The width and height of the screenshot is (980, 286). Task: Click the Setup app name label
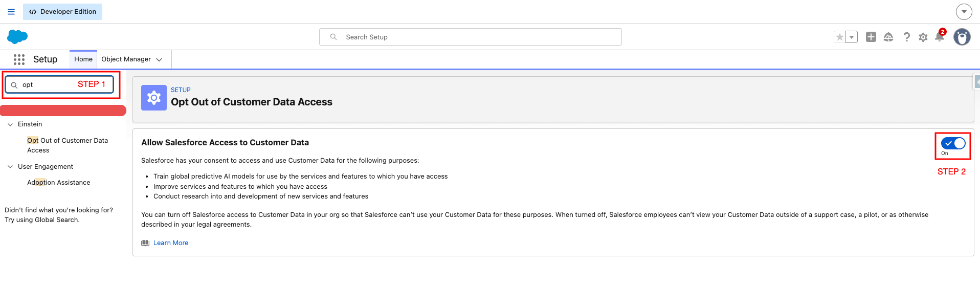(x=46, y=59)
